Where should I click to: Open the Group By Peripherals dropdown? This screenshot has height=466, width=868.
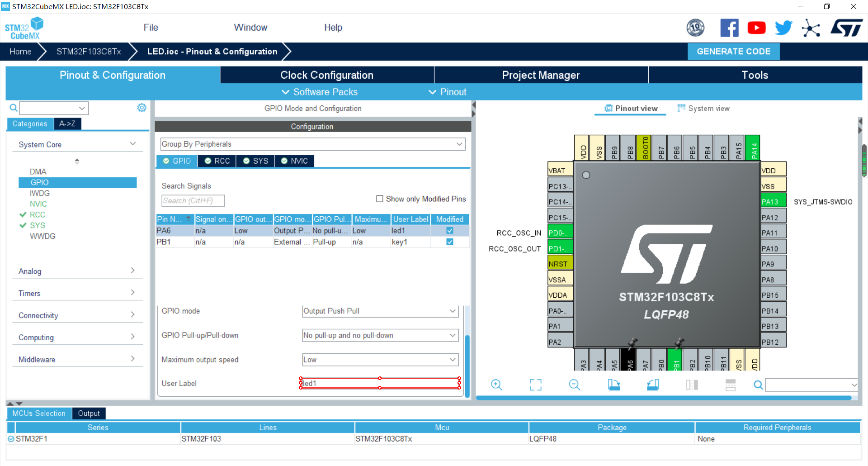[313, 144]
